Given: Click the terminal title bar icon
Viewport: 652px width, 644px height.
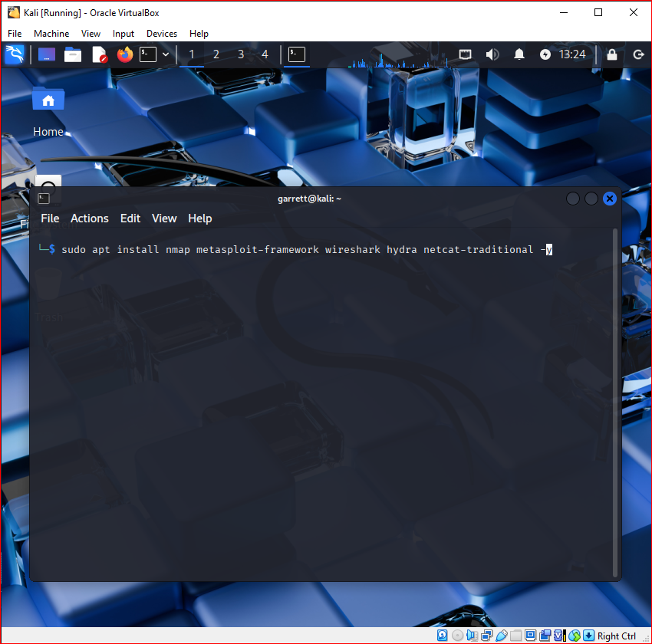Looking at the screenshot, I should [44, 199].
